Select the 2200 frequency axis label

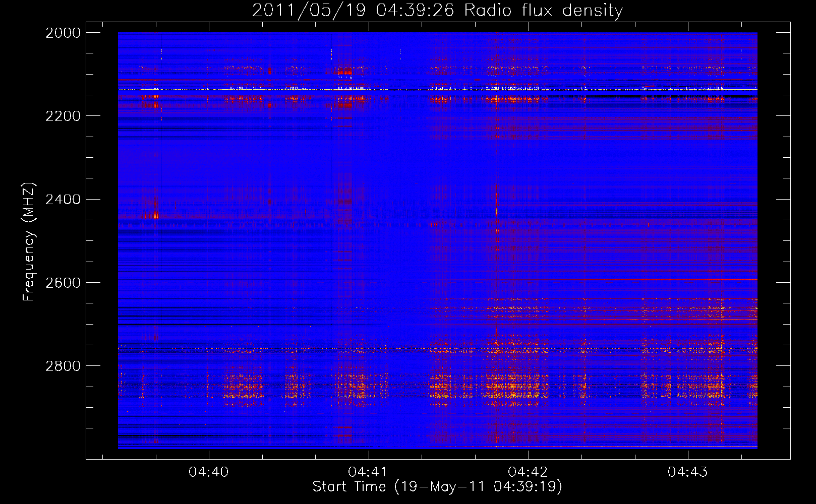tap(63, 116)
